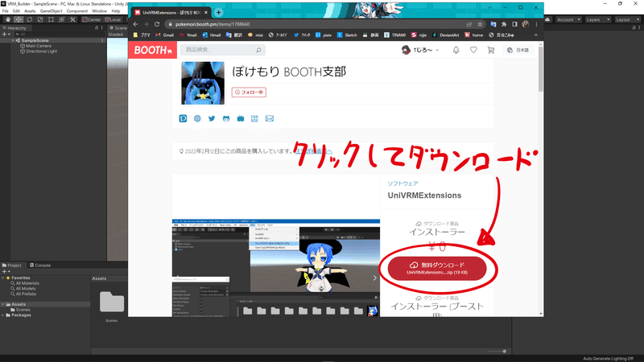The width and height of the screenshot is (644, 362).
Task: Toggle the Center pivot mode button
Action: click(91, 19)
